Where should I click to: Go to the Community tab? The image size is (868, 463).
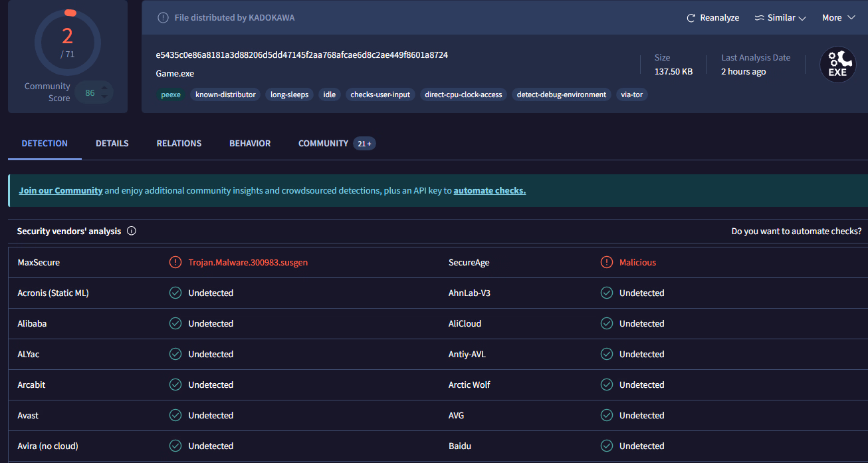(x=323, y=144)
